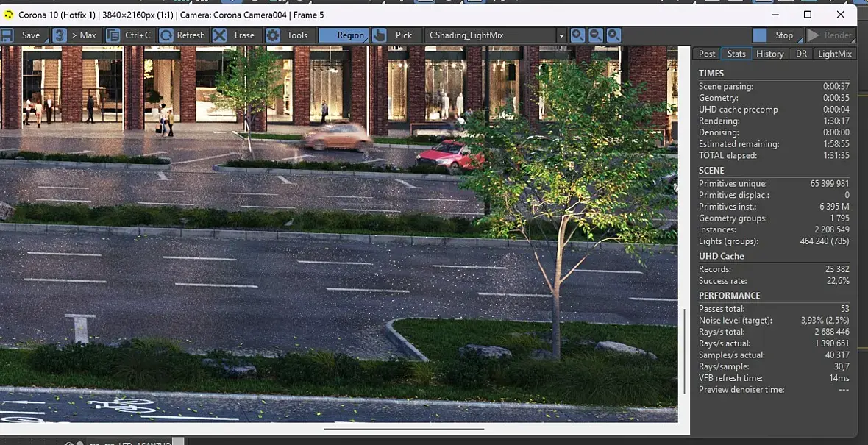Click the UHD cache precomp value 0:00:04

tap(836, 110)
